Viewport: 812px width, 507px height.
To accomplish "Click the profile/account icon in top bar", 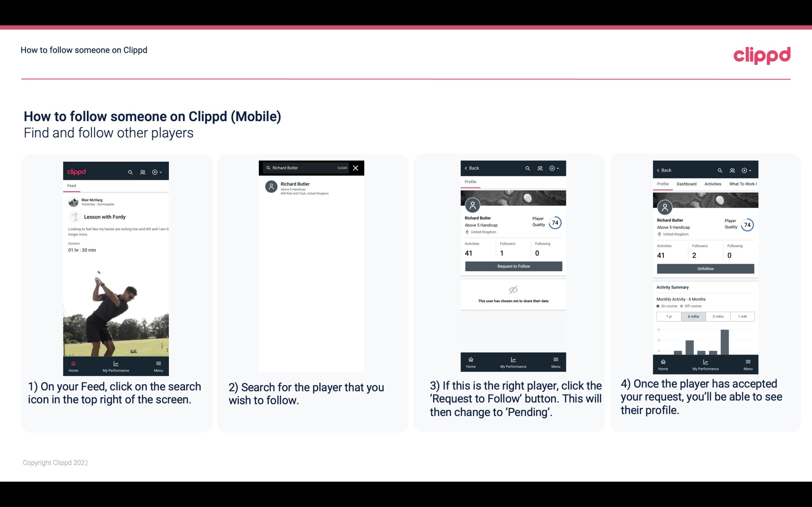I will [x=143, y=171].
